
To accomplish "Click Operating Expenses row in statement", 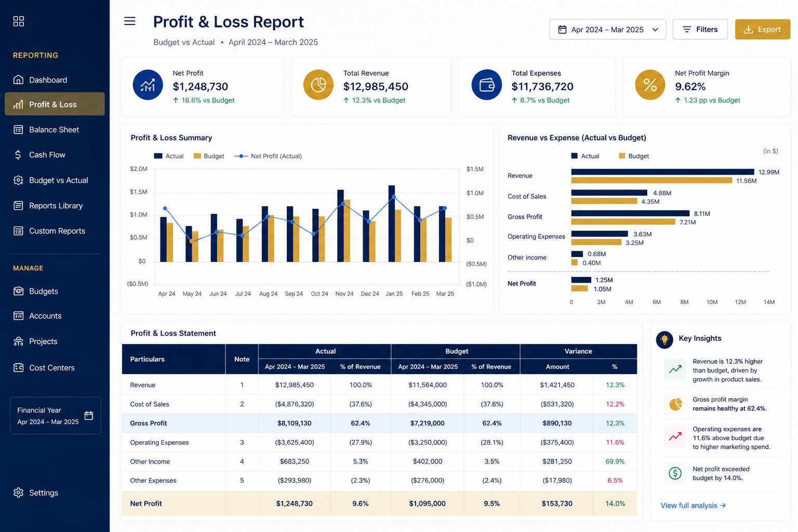I will click(x=379, y=442).
